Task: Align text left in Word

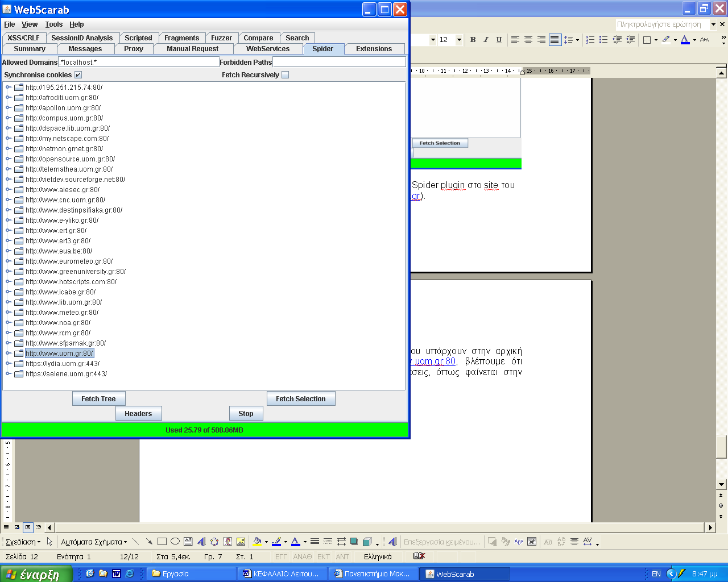Action: (515, 40)
